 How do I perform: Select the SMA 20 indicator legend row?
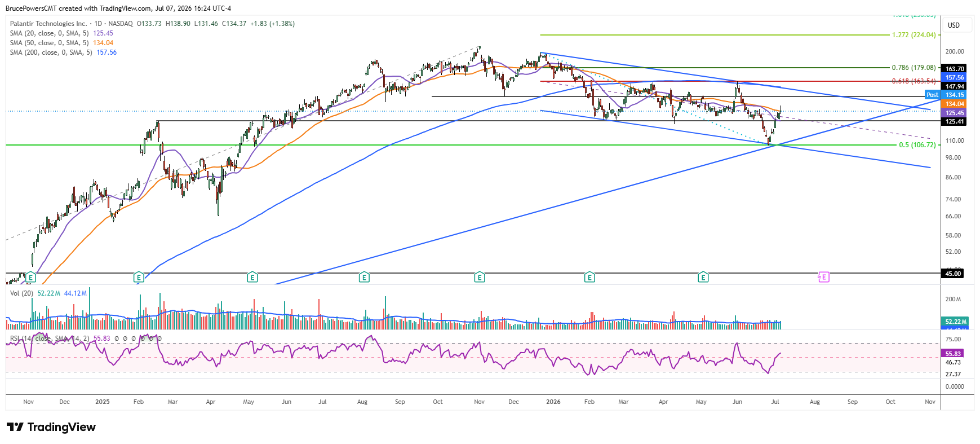[x=61, y=33]
